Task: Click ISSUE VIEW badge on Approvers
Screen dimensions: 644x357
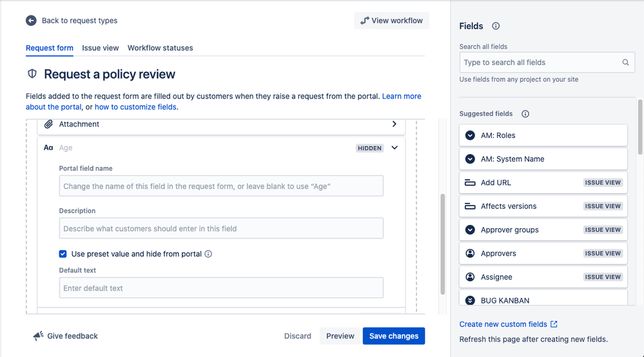Action: click(603, 253)
